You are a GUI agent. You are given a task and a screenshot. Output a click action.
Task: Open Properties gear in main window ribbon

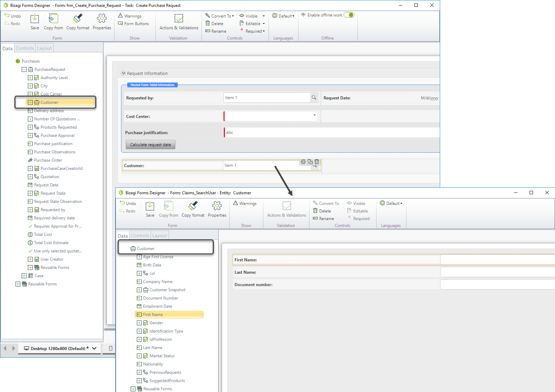102,22
